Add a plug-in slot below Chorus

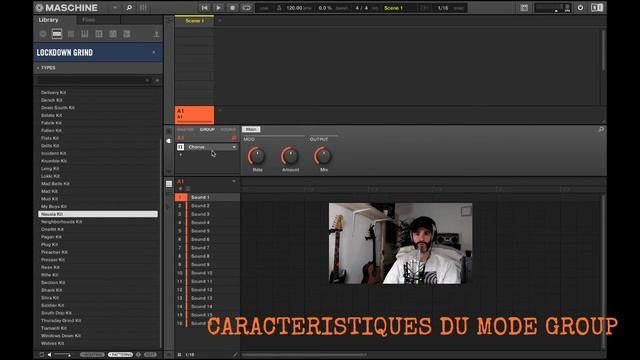point(180,155)
